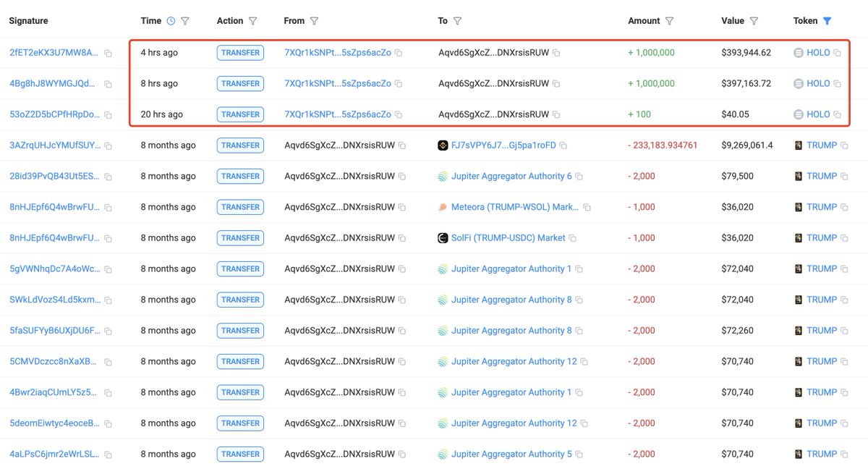Viewport: 868px width, 469px height.
Task: Copy the 28id39PvQB43Ut5ES signature
Action: pos(108,177)
